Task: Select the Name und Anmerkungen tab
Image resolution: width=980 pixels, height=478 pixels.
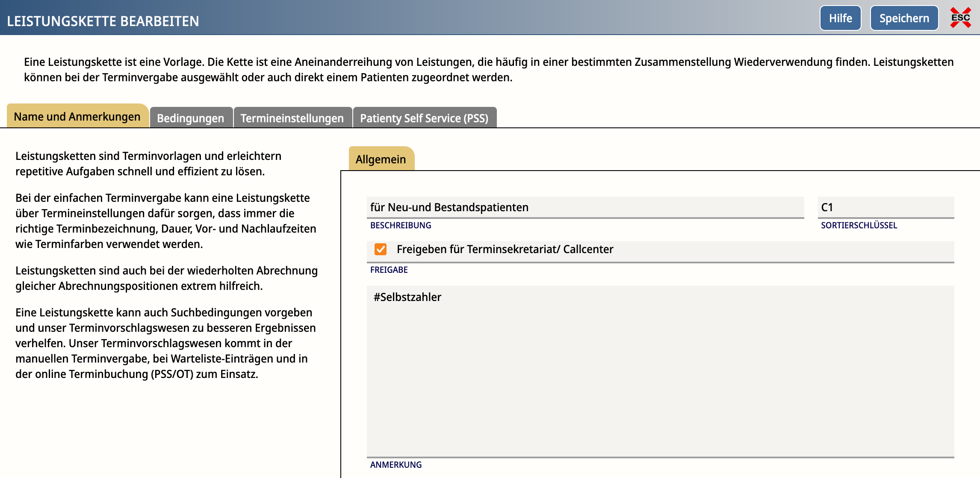Action: pos(77,116)
